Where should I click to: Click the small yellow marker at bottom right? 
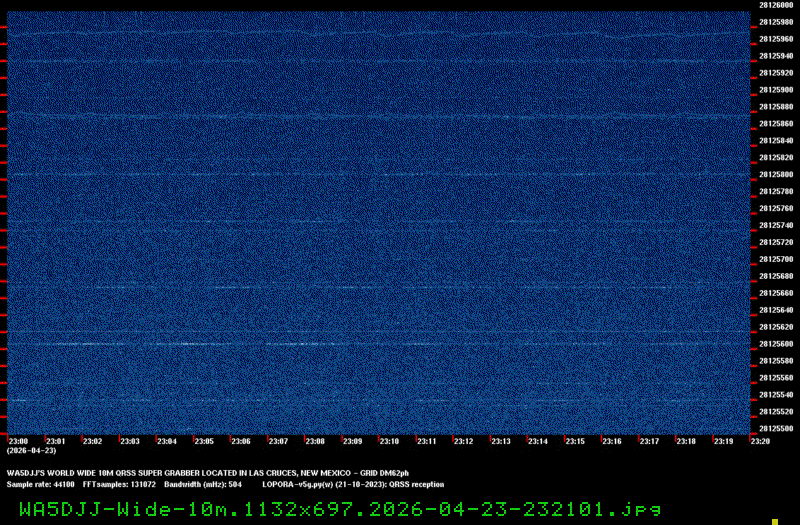(775, 522)
